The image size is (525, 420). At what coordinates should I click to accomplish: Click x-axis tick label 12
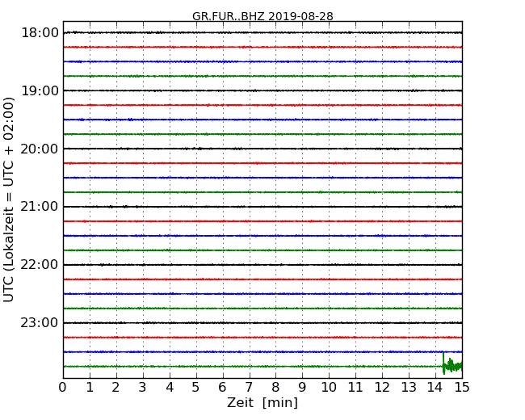(382, 388)
